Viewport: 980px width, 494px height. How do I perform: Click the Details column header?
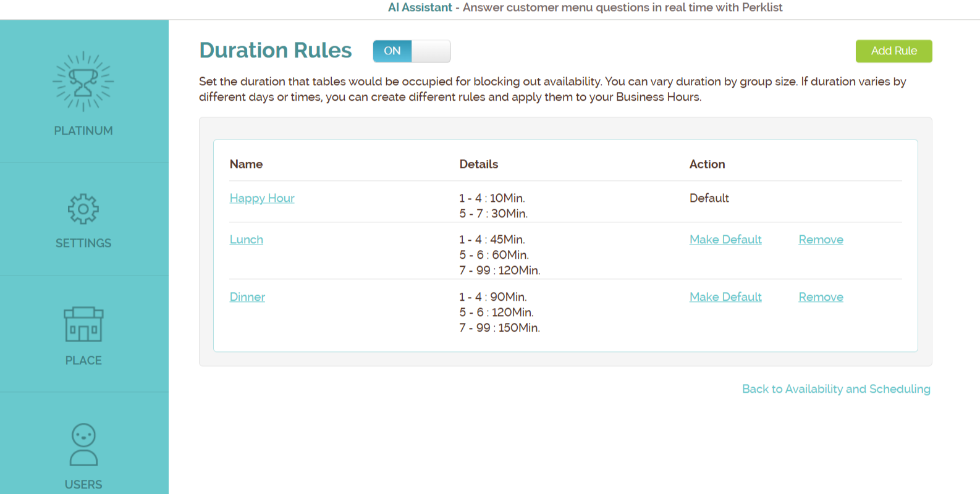pyautogui.click(x=479, y=164)
